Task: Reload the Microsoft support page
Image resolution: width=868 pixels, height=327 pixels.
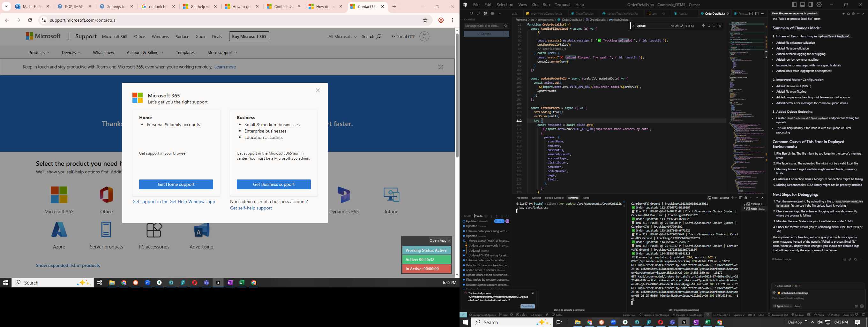Action: [30, 20]
